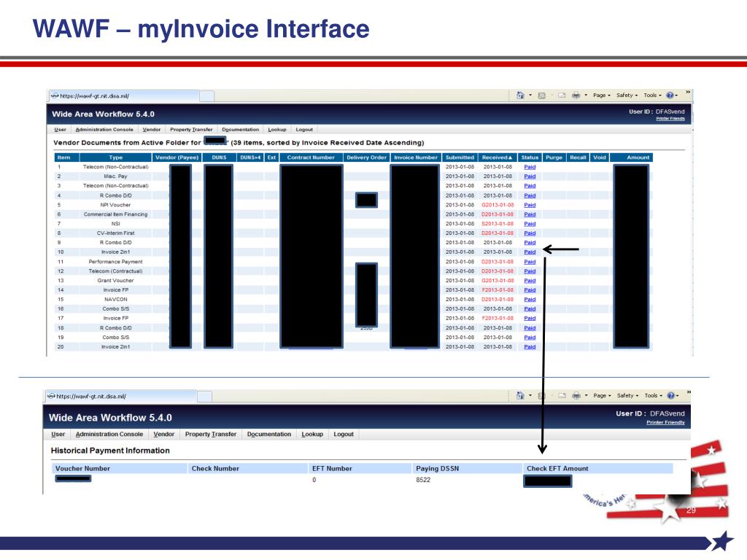Click the Paid status link for item 15
Screen dimensions: 747x560
coord(530,300)
